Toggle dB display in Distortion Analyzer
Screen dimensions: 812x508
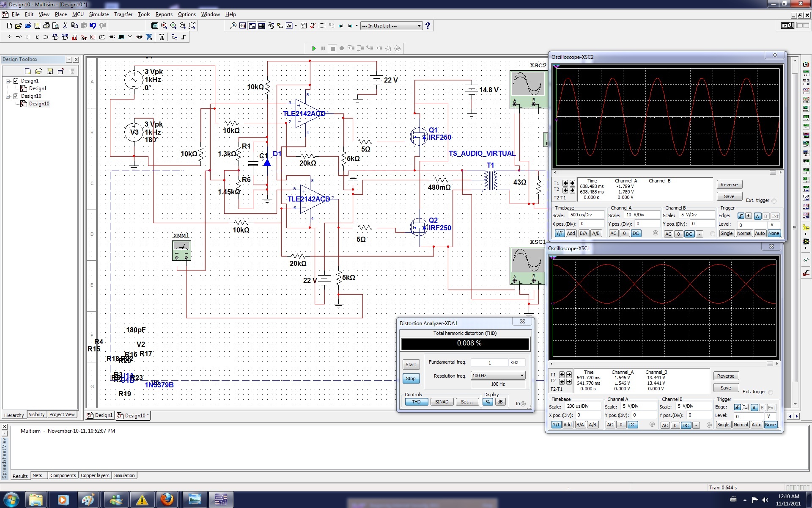[x=500, y=402]
